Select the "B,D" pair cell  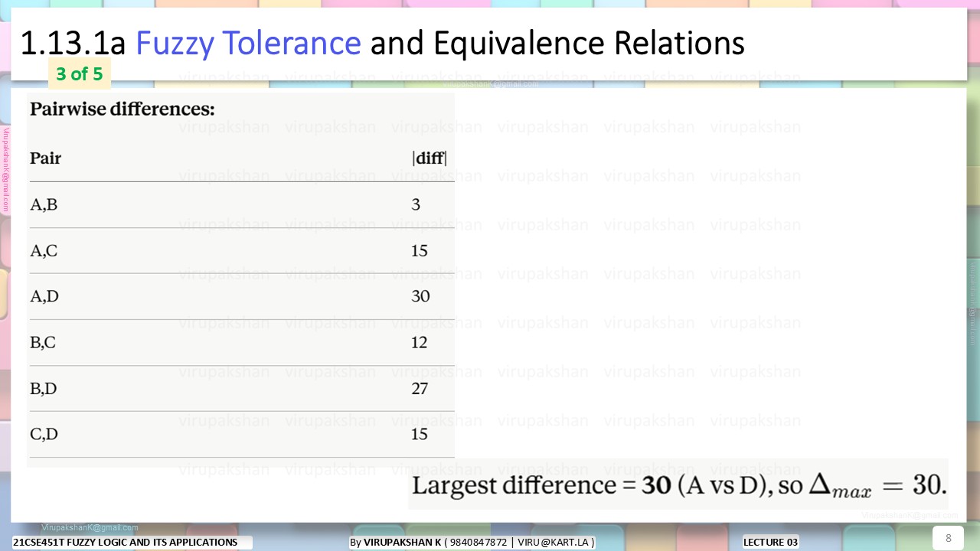pos(44,389)
